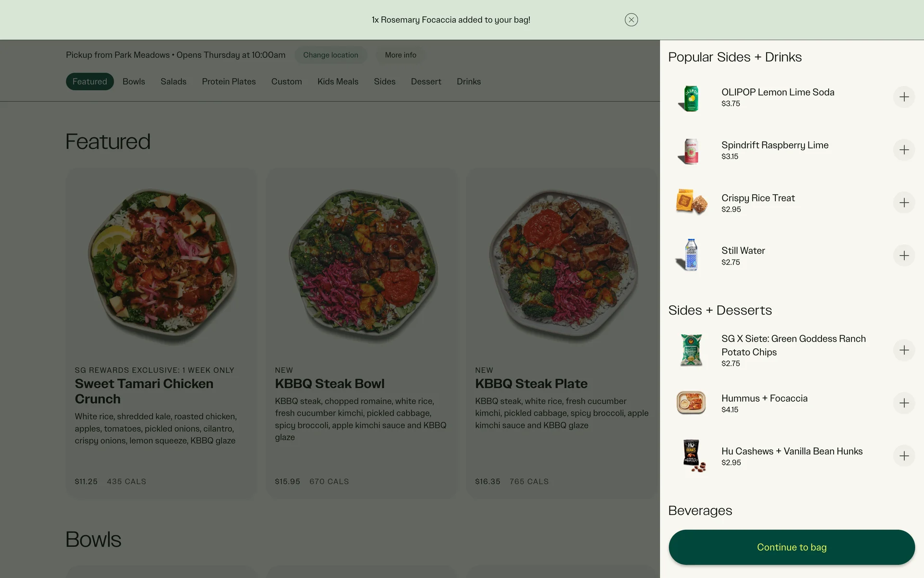Viewport: 924px width, 578px height.
Task: Dismiss the Rosemary Focaccia added notification
Action: [631, 20]
